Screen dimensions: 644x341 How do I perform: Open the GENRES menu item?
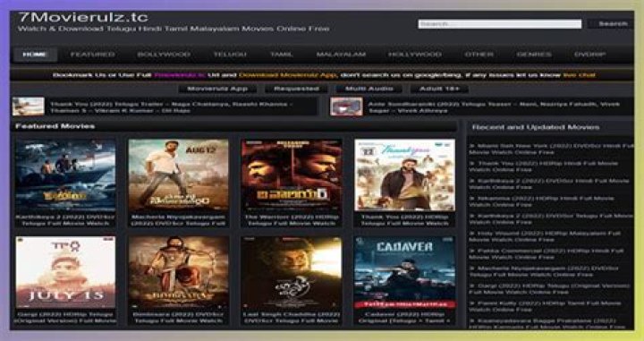click(534, 55)
